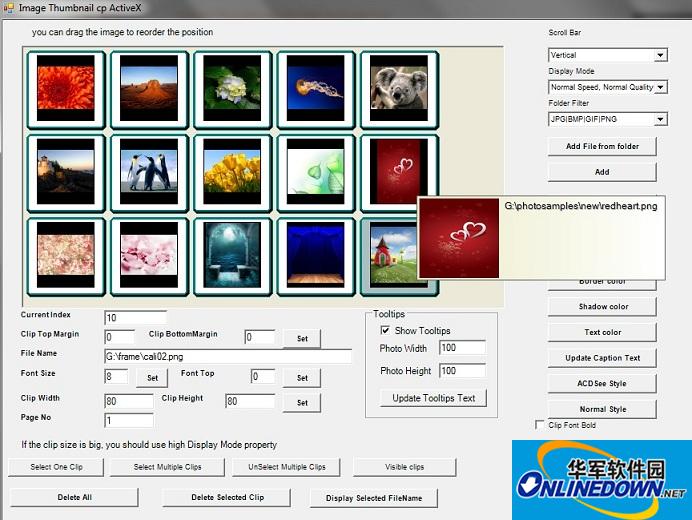Pick the red flower thumbnail

point(66,83)
